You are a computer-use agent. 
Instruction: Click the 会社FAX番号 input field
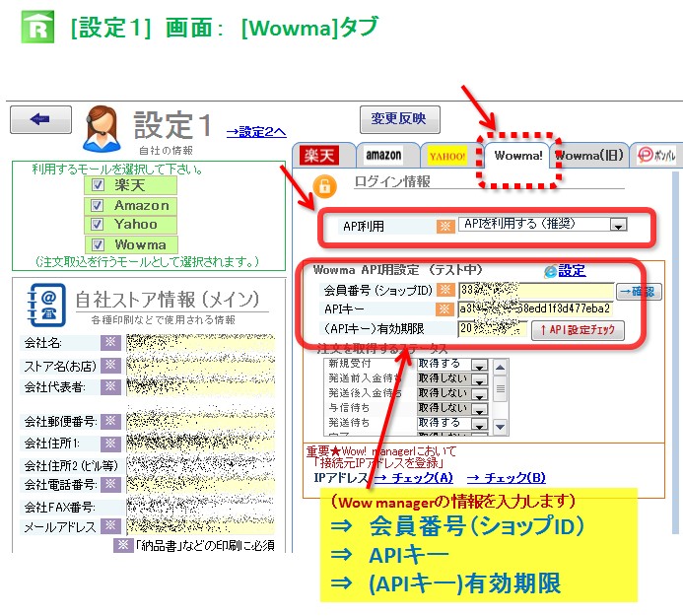pyautogui.click(x=201, y=507)
